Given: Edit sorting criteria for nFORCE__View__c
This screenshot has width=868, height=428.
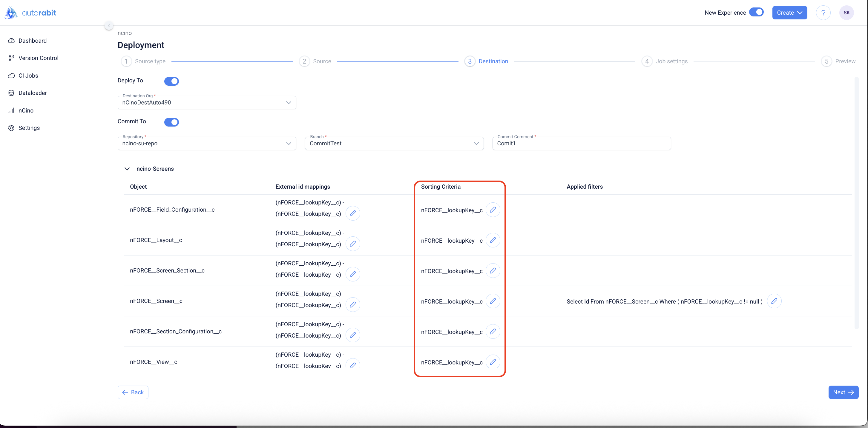Looking at the screenshot, I should click(493, 362).
